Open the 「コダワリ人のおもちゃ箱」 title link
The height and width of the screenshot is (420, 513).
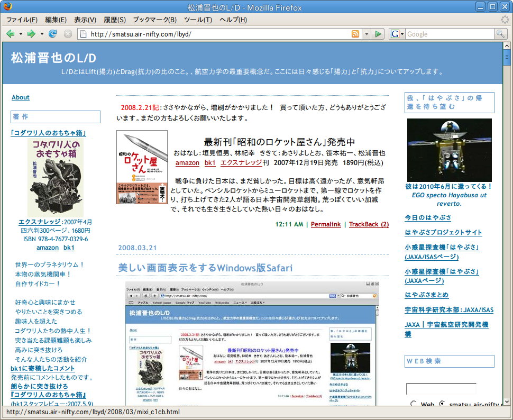click(x=49, y=133)
